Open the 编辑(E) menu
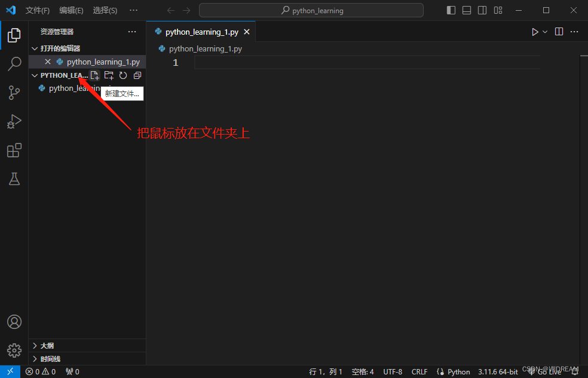Screen dimensions: 588x378 pyautogui.click(x=71, y=11)
